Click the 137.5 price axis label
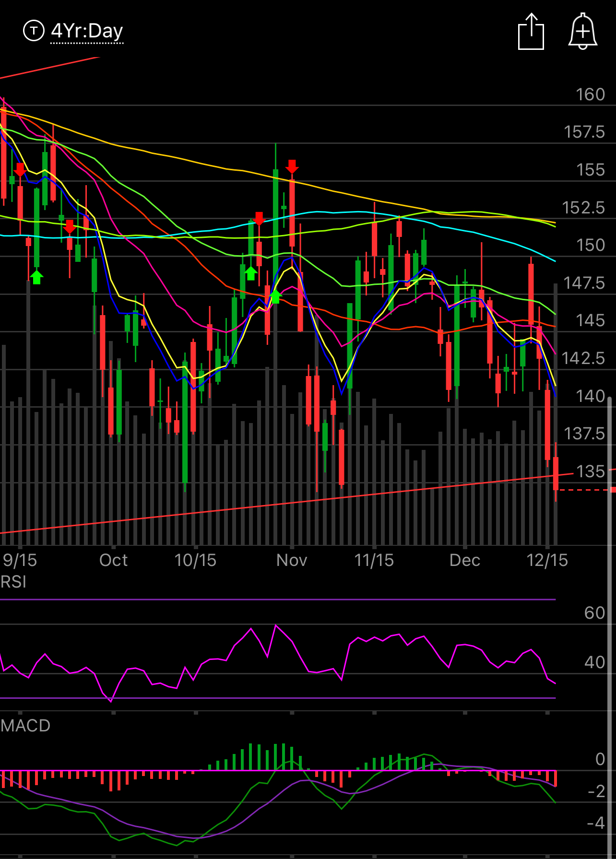This screenshot has width=616, height=859. pyautogui.click(x=584, y=434)
